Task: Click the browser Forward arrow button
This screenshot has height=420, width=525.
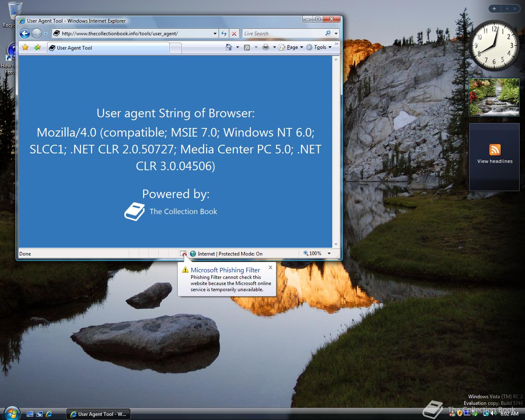Action: pyautogui.click(x=37, y=33)
